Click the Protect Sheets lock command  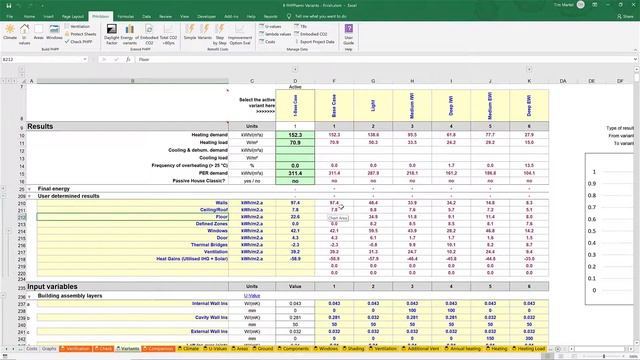click(x=80, y=34)
